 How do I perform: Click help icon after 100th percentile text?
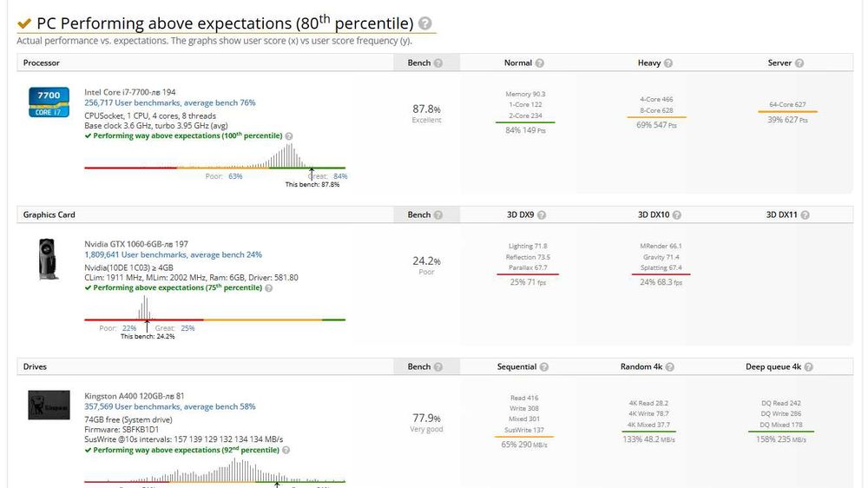pos(289,136)
